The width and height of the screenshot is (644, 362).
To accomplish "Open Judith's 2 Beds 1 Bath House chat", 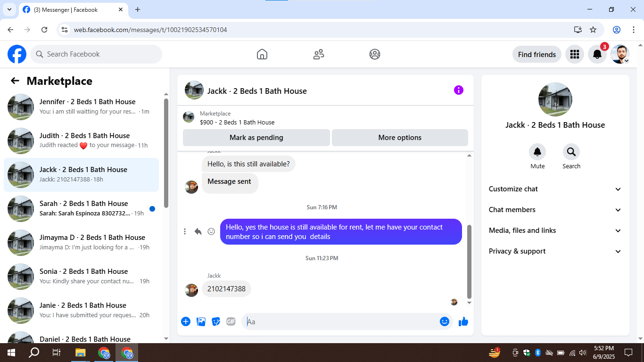I will [x=81, y=141].
